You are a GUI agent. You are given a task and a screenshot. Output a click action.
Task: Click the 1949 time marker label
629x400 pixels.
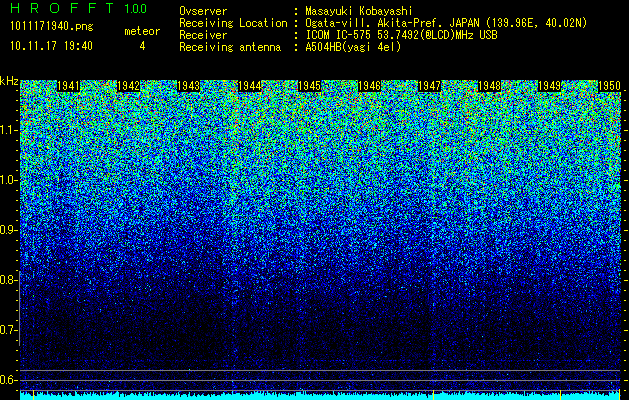coord(550,86)
